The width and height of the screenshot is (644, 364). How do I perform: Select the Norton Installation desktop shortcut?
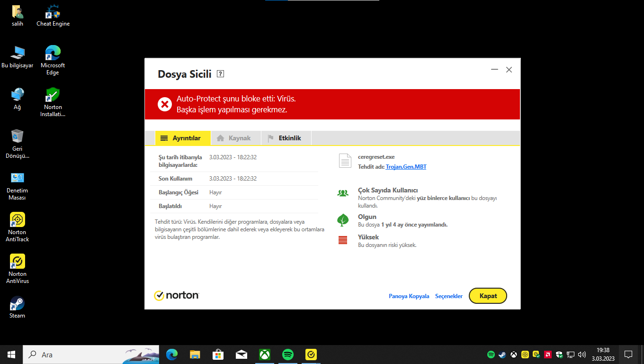(53, 102)
